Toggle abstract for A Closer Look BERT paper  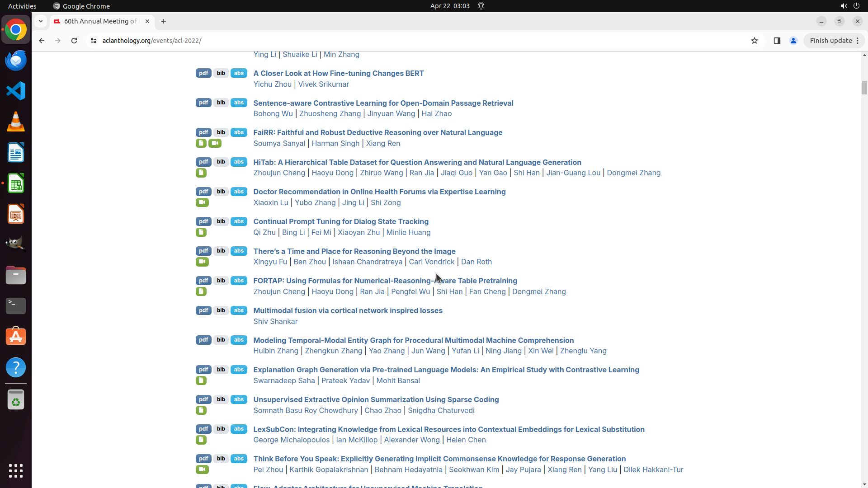click(x=239, y=73)
